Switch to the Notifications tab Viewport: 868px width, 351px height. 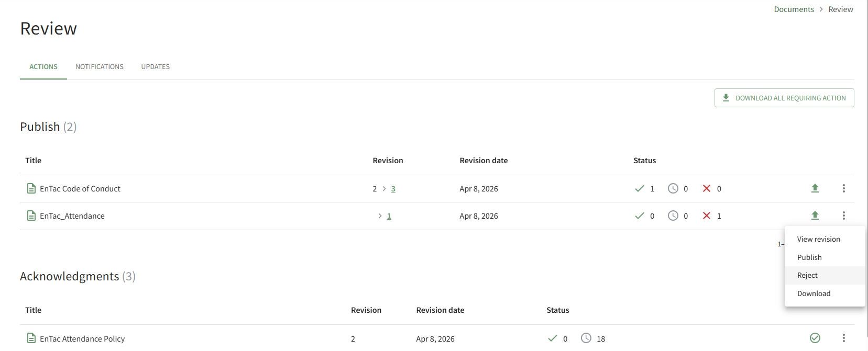tap(100, 67)
